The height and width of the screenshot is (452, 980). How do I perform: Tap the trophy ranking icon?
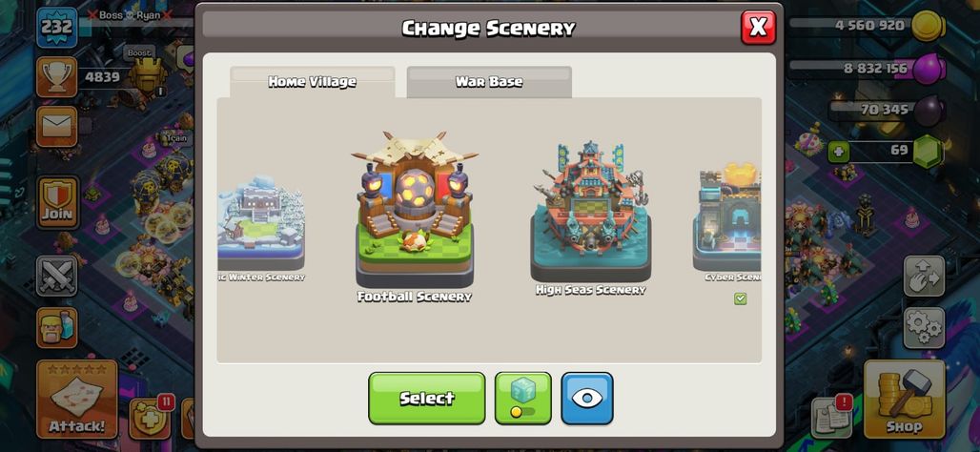click(x=57, y=77)
